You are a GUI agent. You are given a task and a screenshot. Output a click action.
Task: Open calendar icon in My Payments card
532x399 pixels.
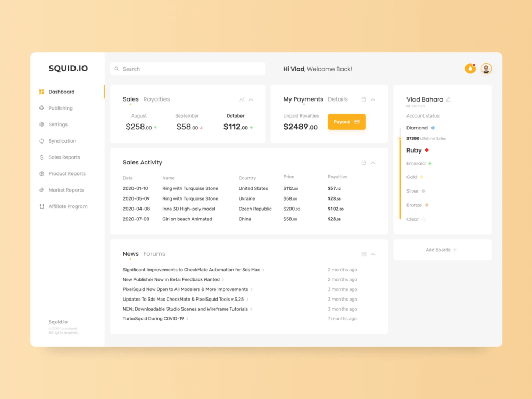364,99
